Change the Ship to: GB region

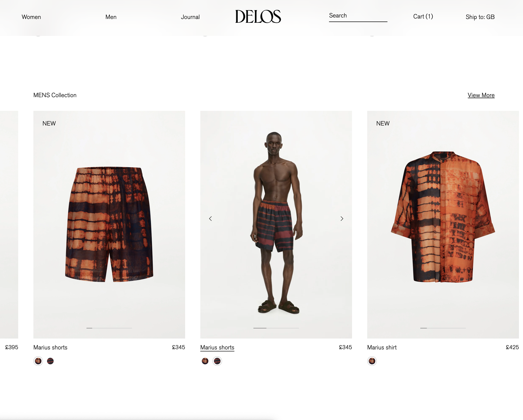point(480,17)
